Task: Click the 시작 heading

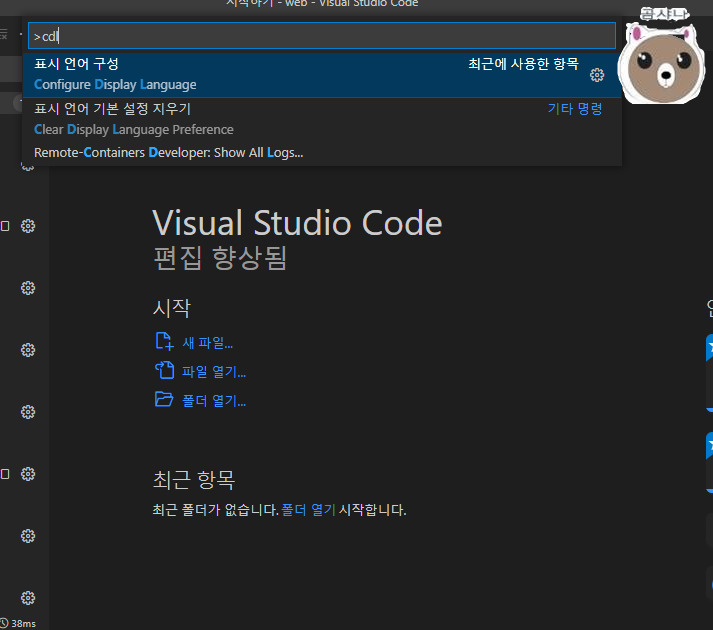Action: [171, 308]
